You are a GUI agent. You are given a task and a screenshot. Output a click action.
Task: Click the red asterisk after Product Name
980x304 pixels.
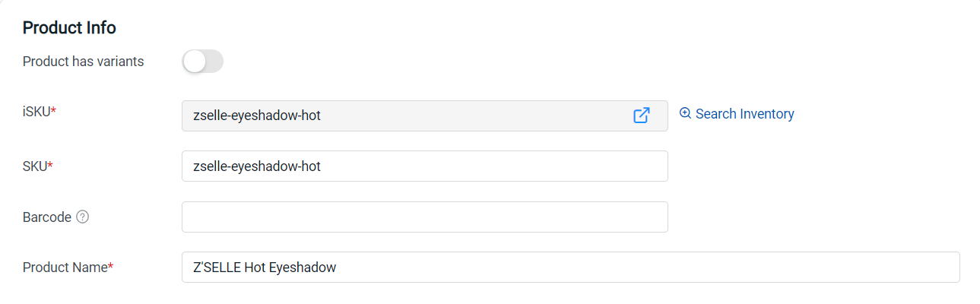click(x=110, y=267)
